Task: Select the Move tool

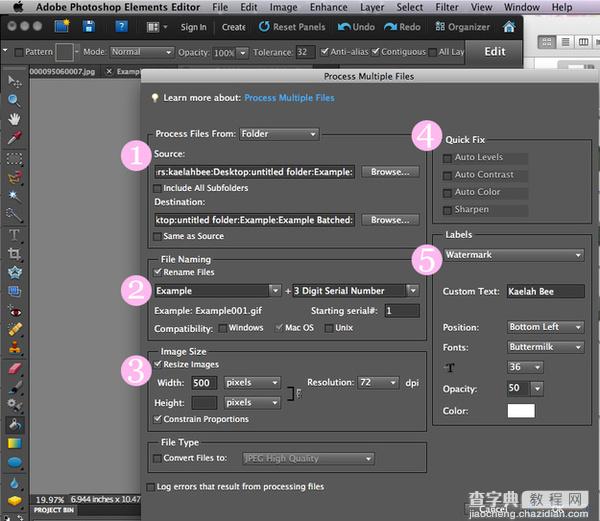Action: [15, 81]
